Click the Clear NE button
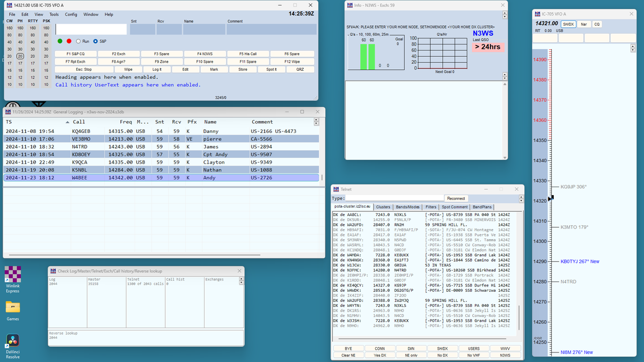This screenshot has width=644, height=362. click(348, 355)
